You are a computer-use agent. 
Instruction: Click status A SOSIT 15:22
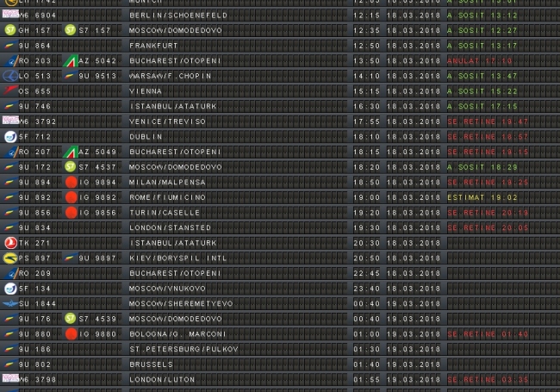[x=482, y=91]
